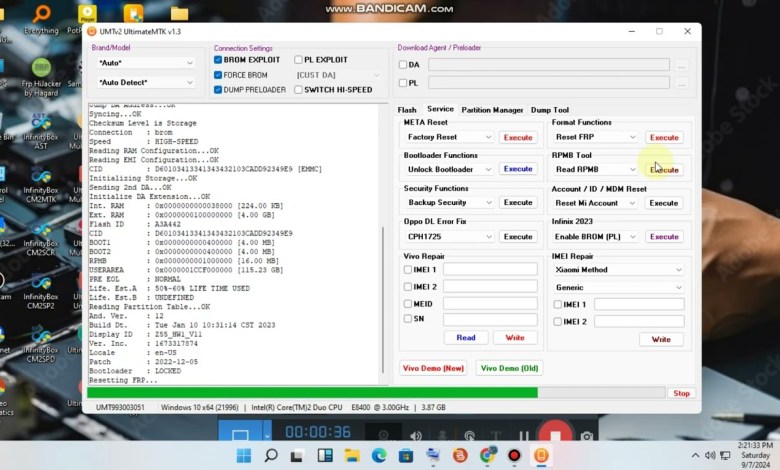780x470 pixels.
Task: Open InfinityBox CM2SP2 desktop shortcut
Action: pyautogui.click(x=41, y=292)
